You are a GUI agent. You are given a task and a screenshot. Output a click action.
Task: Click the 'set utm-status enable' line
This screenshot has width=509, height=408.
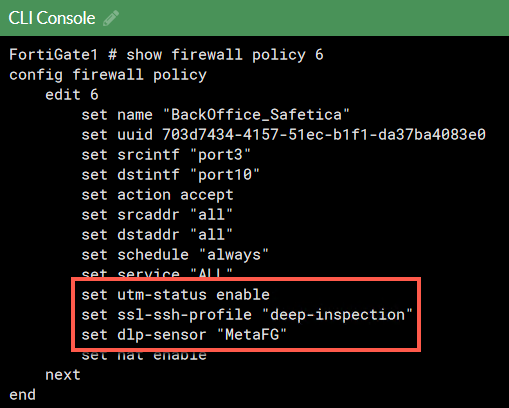pos(176,295)
